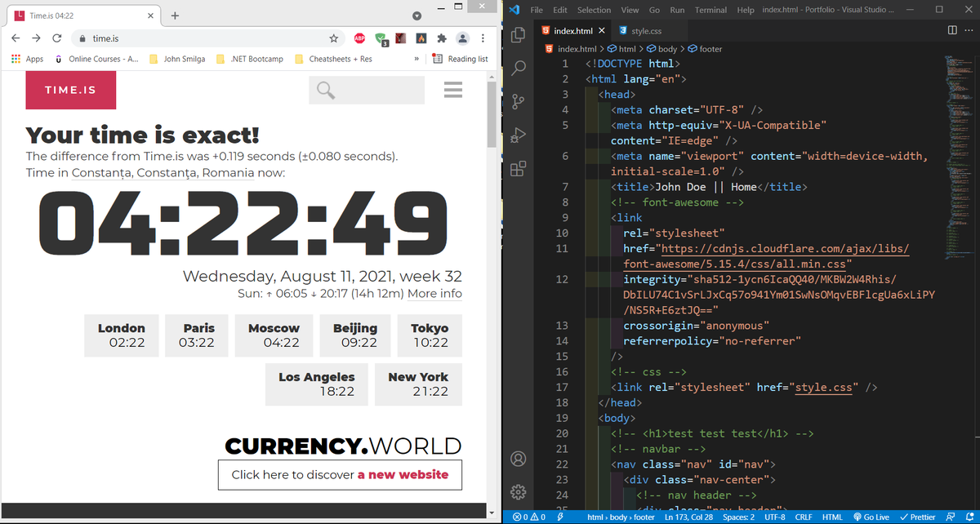Click Ln 173, Col 28 in status bar

[x=690, y=517]
